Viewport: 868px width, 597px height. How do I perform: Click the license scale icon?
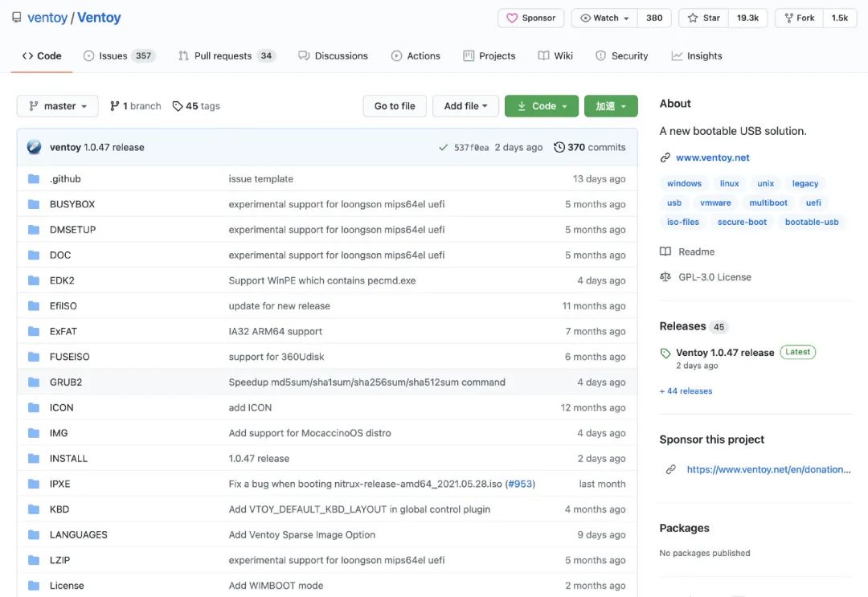point(665,277)
